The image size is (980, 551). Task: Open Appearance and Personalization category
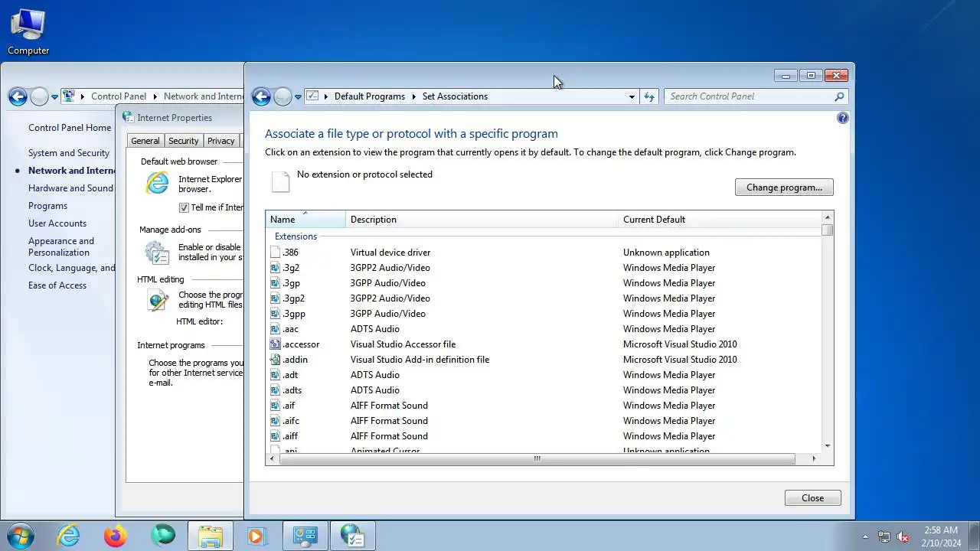(61, 246)
